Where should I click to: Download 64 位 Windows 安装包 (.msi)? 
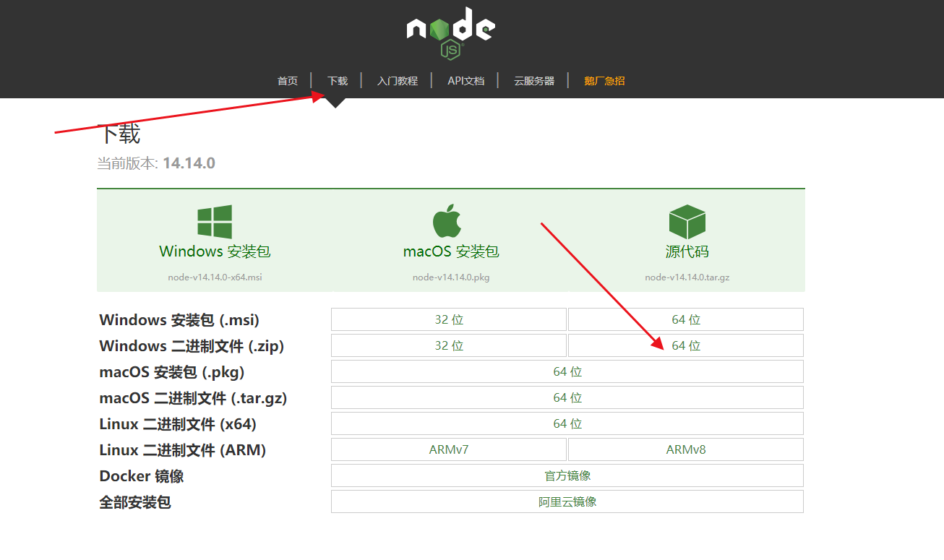point(686,319)
